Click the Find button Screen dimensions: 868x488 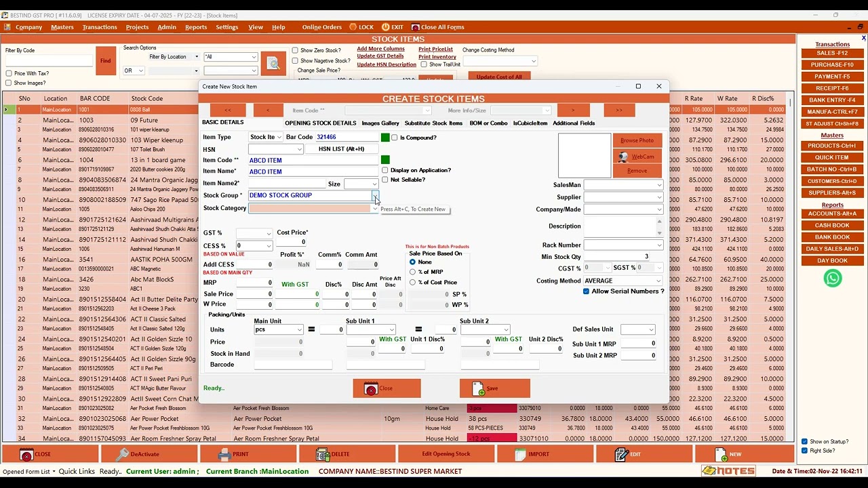pos(106,61)
